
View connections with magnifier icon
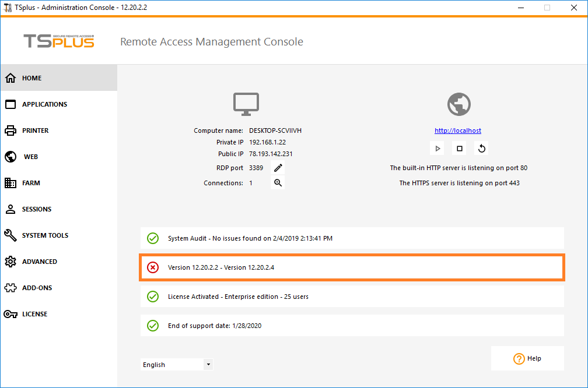pos(278,183)
